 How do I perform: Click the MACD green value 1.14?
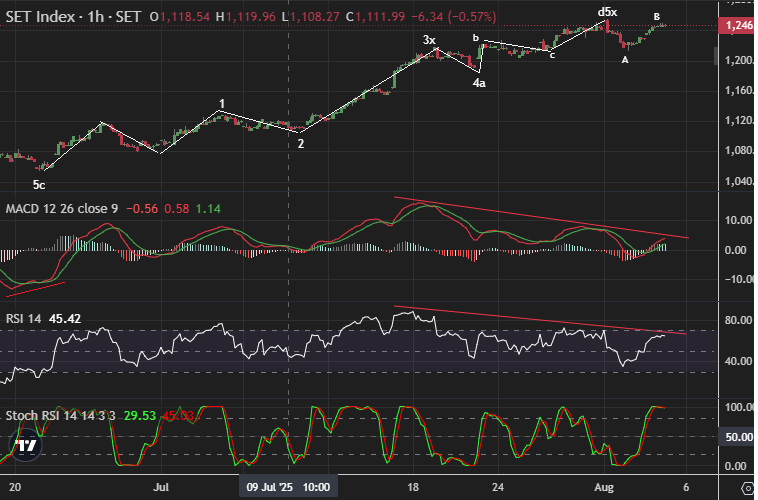tap(208, 209)
